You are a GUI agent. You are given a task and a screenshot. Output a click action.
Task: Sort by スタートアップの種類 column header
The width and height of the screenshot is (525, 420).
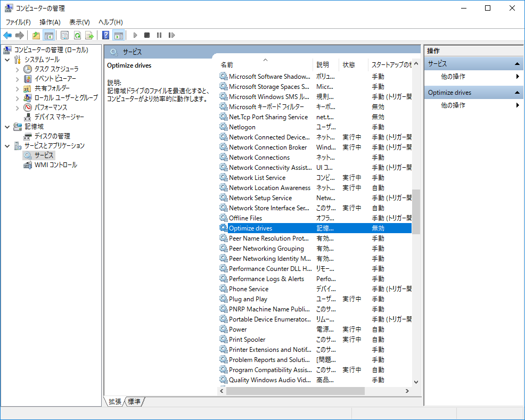[391, 65]
